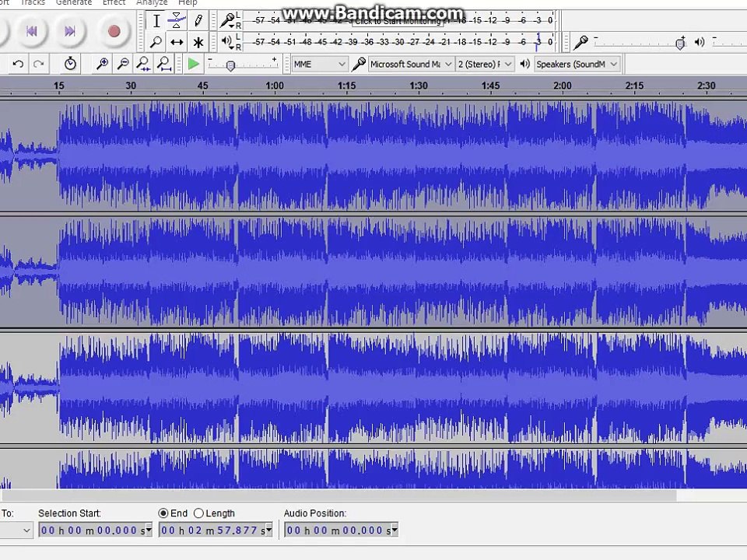Select the Time Shift tool
The image size is (747, 560).
[x=177, y=42]
